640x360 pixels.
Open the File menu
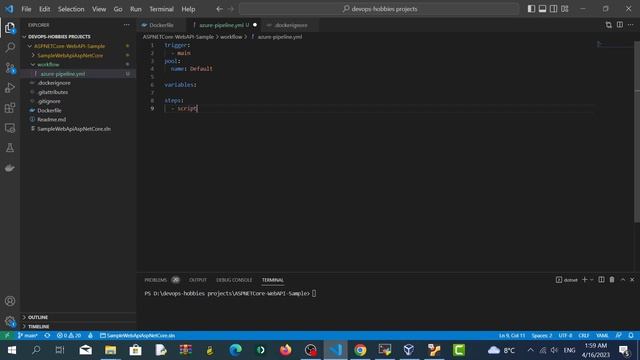coord(26,9)
